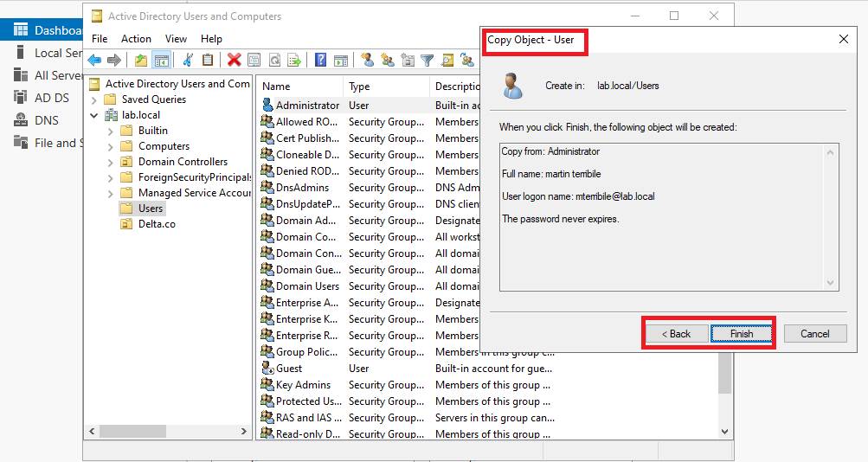This screenshot has height=462, width=868.
Task: Click the Paste clipboard toolbar icon
Action: [208, 60]
